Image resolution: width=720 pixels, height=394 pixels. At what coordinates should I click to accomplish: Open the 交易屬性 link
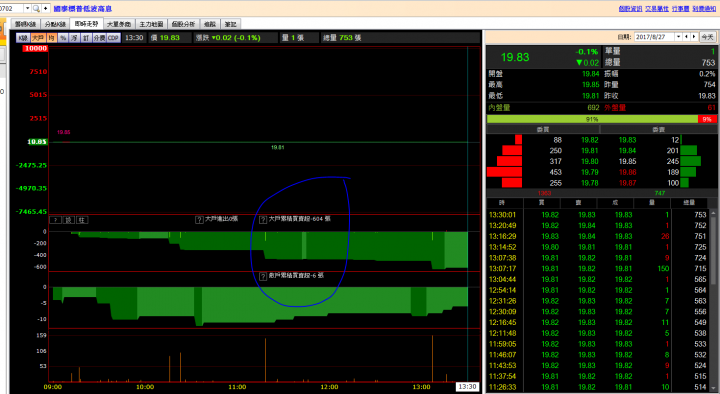657,9
